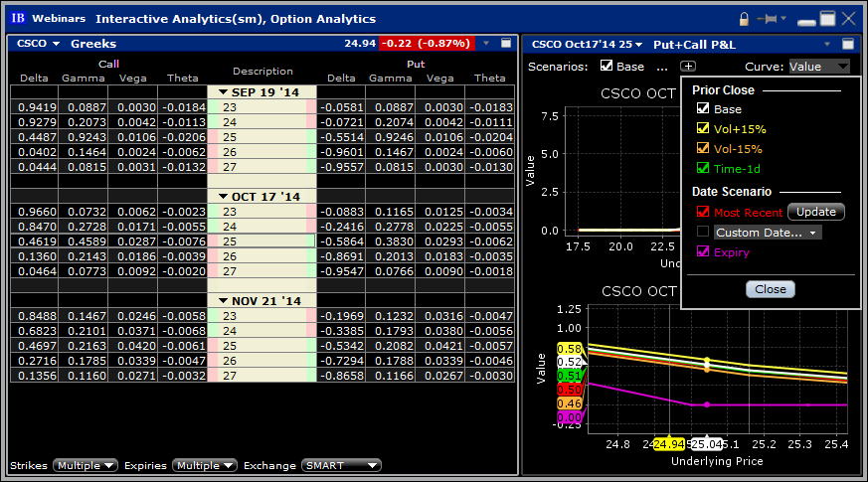868x482 pixels.
Task: Click Put+Call P&L panel maximize icon
Action: [847, 44]
